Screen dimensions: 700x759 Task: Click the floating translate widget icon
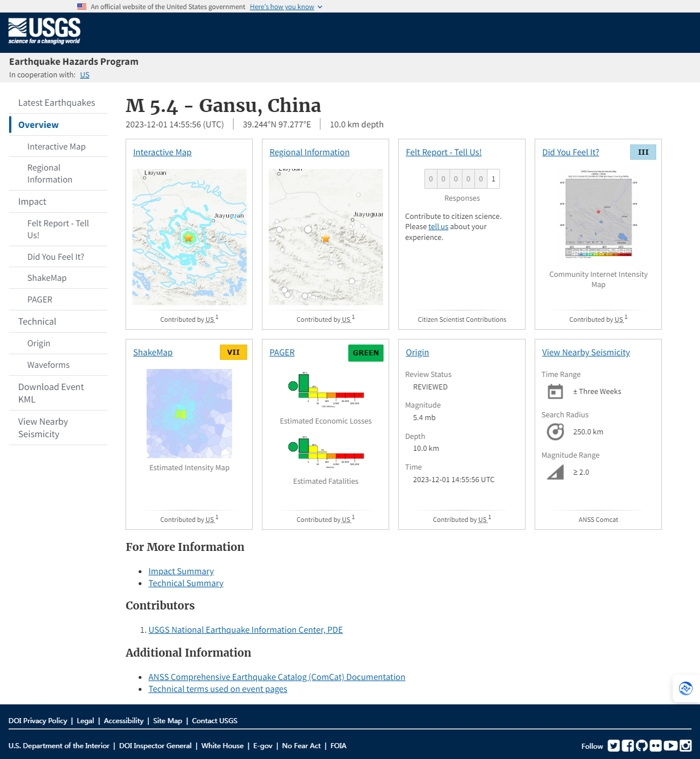tap(686, 689)
